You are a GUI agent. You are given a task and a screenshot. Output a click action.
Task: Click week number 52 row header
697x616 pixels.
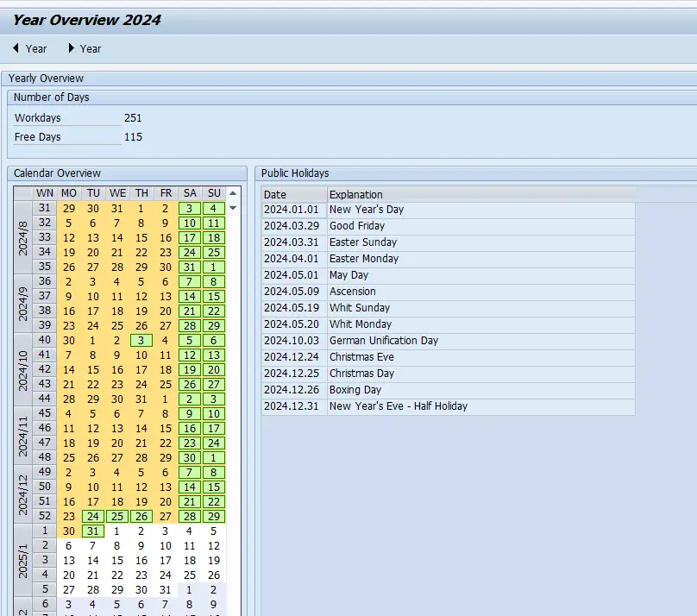[x=45, y=516]
